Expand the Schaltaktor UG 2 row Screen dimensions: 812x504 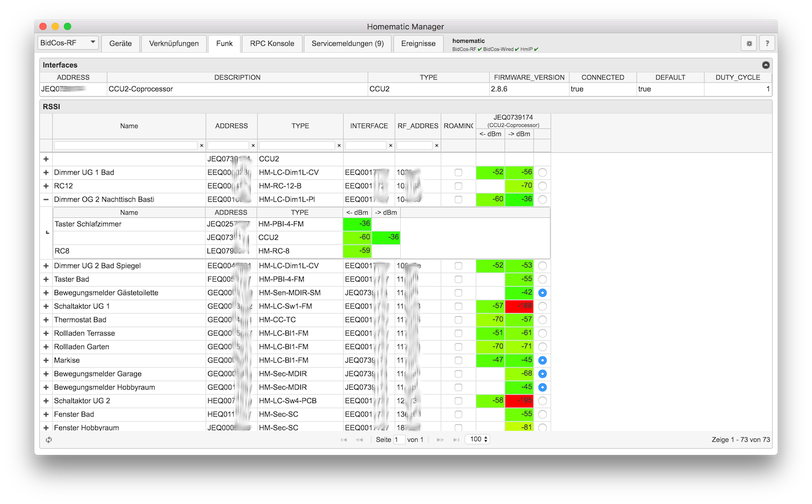click(46, 401)
